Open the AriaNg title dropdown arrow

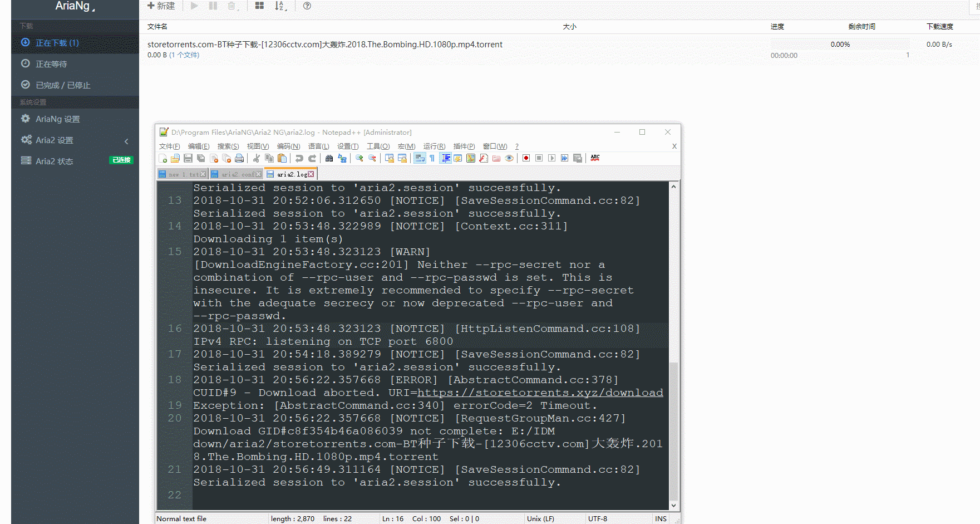(93, 9)
